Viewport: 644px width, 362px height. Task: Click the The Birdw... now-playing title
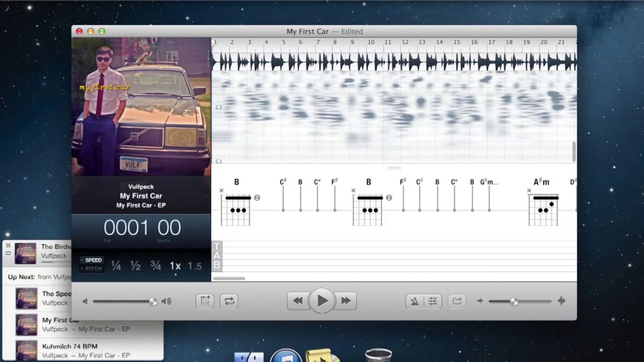(56, 246)
